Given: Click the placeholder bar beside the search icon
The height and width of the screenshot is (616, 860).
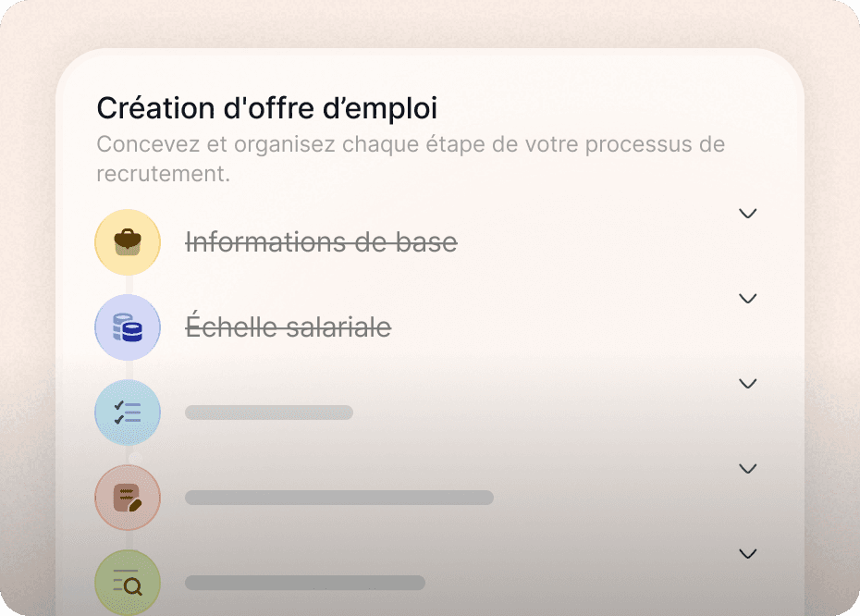Looking at the screenshot, I should [x=305, y=583].
